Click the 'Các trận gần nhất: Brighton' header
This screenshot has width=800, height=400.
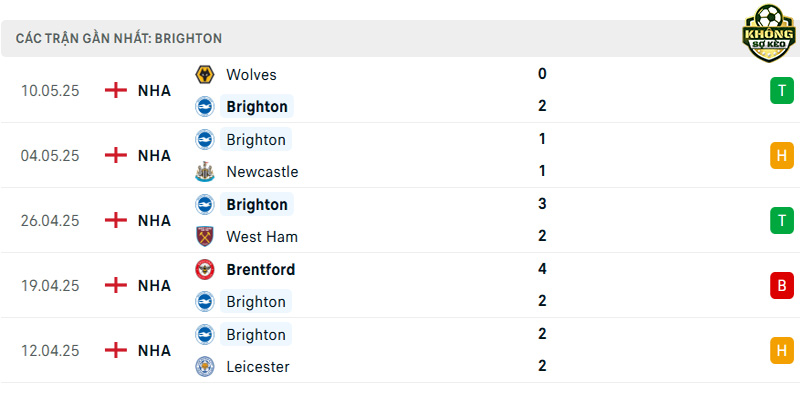pos(119,39)
